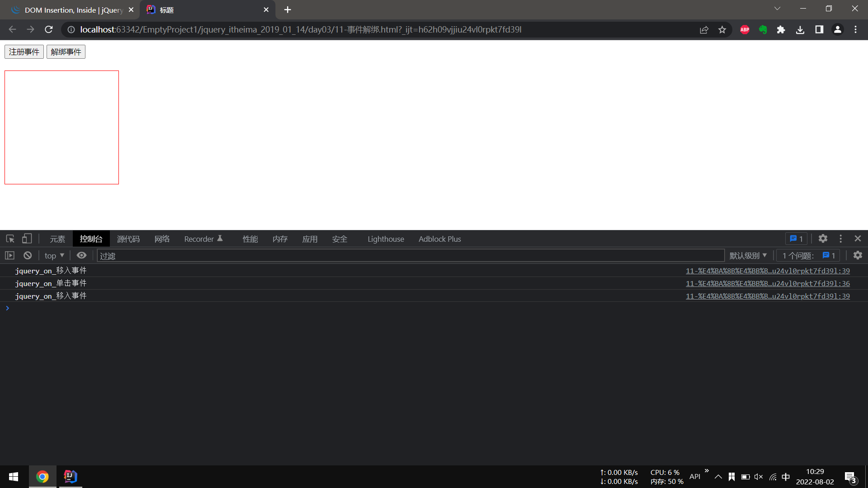Switch to the 源代码 panel
The image size is (868, 488).
[x=128, y=239]
